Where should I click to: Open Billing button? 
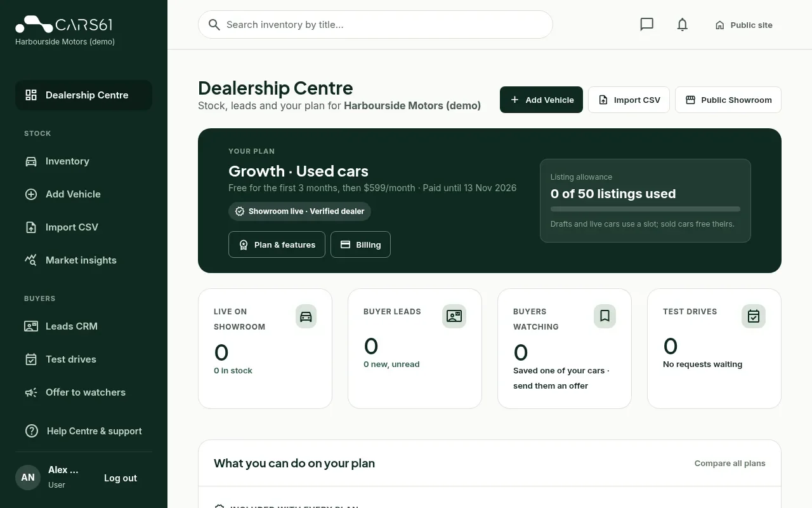coord(360,244)
